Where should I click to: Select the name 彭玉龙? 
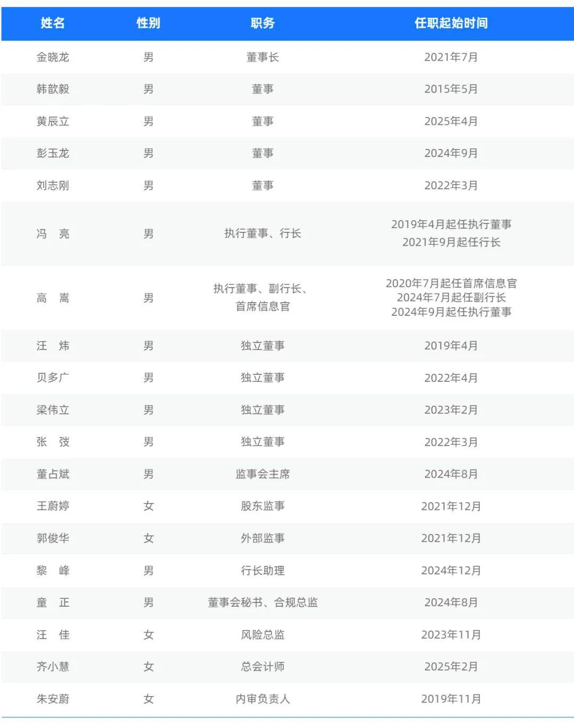tap(53, 153)
